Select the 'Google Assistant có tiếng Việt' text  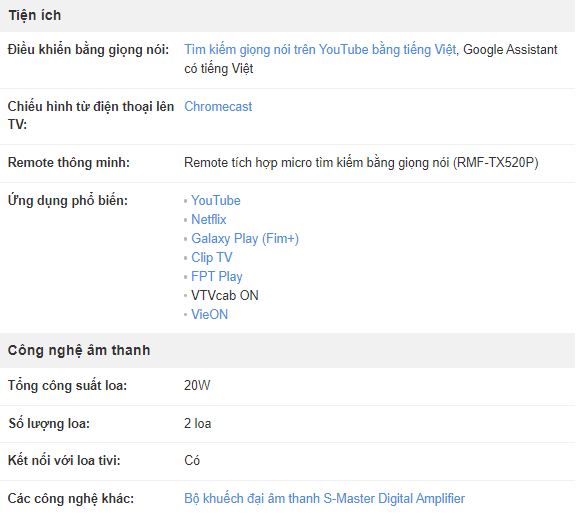pyautogui.click(x=371, y=59)
